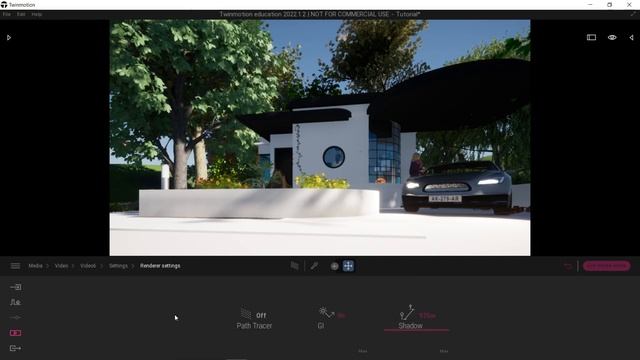Click the round gizmo toggle icon
The image size is (640, 360).
pyautogui.click(x=334, y=266)
